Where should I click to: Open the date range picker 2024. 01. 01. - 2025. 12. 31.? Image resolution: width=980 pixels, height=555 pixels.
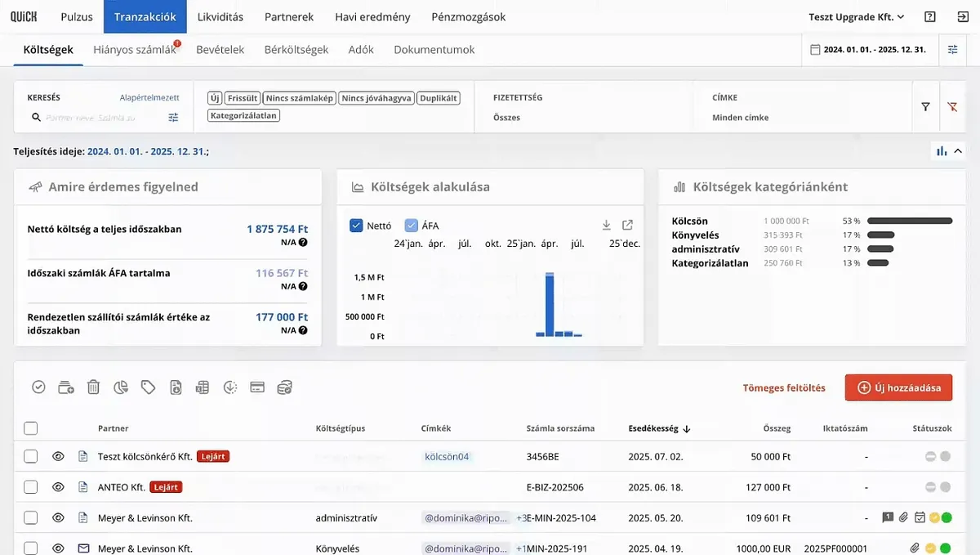(x=867, y=50)
